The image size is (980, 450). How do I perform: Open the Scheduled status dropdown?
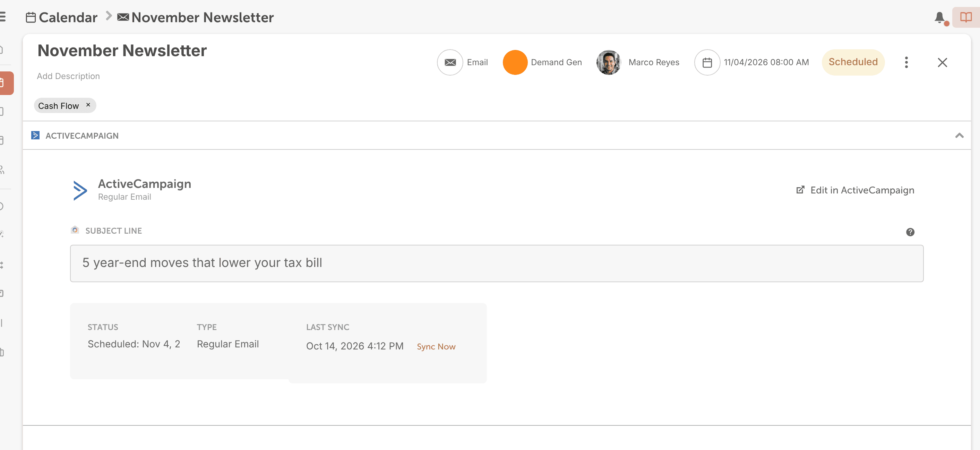[853, 62]
